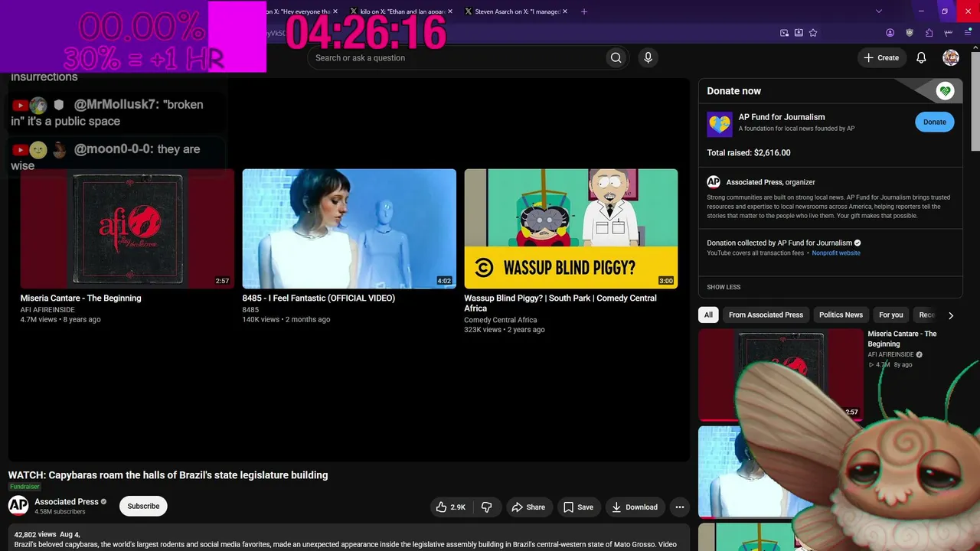
Task: Open the browser extensions puzzle icon
Action: point(929,33)
